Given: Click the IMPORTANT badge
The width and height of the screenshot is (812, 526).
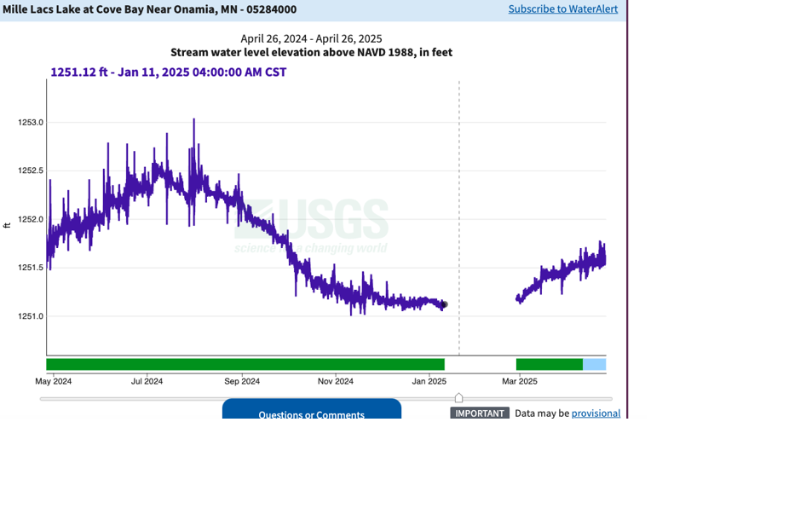Looking at the screenshot, I should coord(480,413).
